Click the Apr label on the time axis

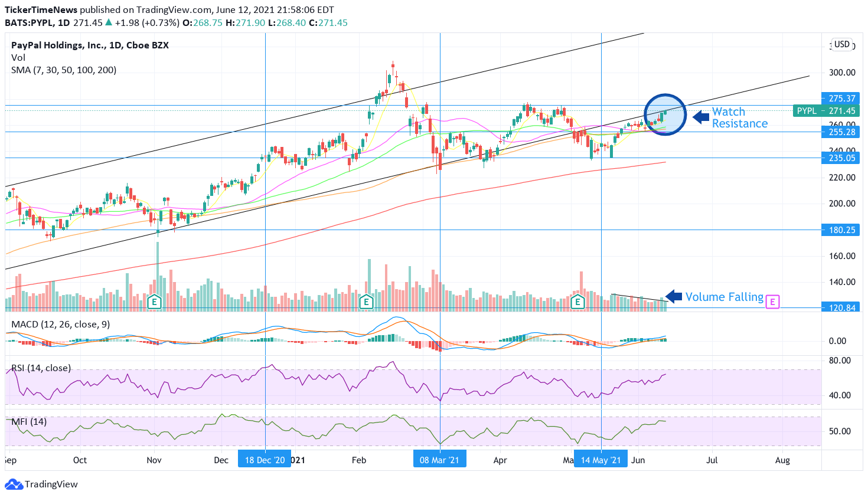(x=500, y=460)
